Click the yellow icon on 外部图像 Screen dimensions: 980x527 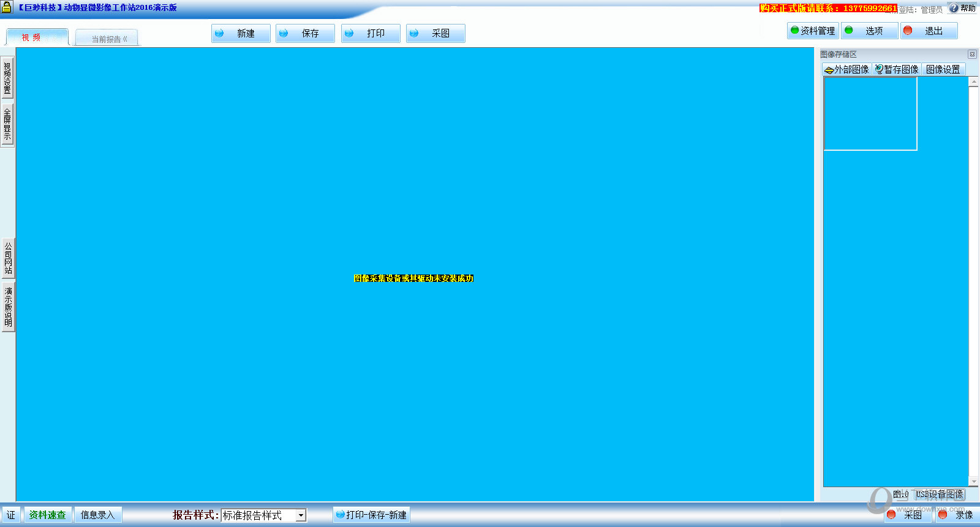[x=829, y=70]
